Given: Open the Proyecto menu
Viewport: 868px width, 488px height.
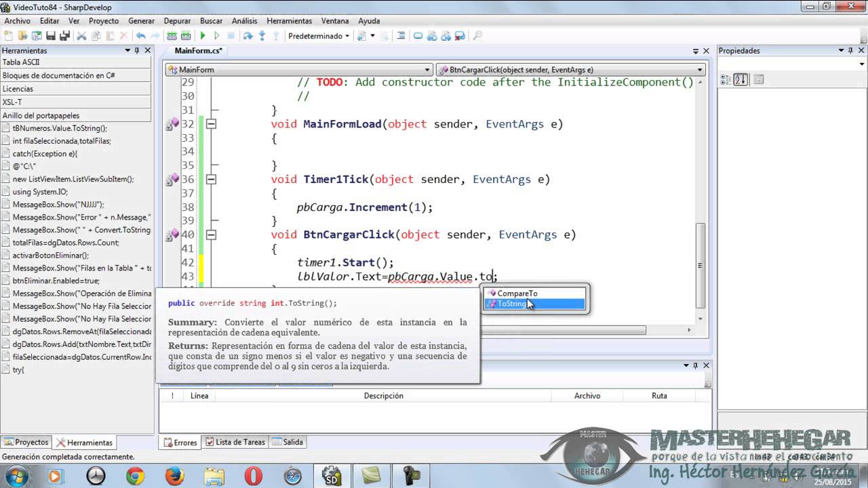Looking at the screenshot, I should click(x=104, y=21).
